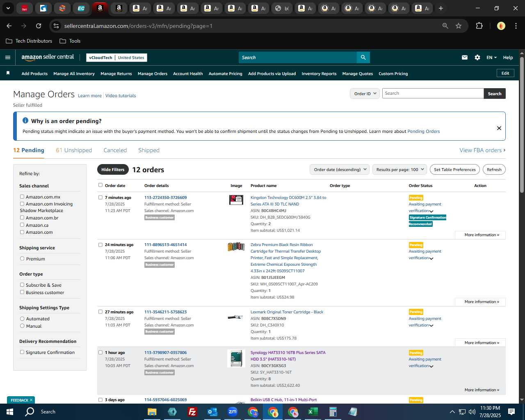The image size is (525, 420).
Task: Click the Refresh orders button
Action: point(494,169)
